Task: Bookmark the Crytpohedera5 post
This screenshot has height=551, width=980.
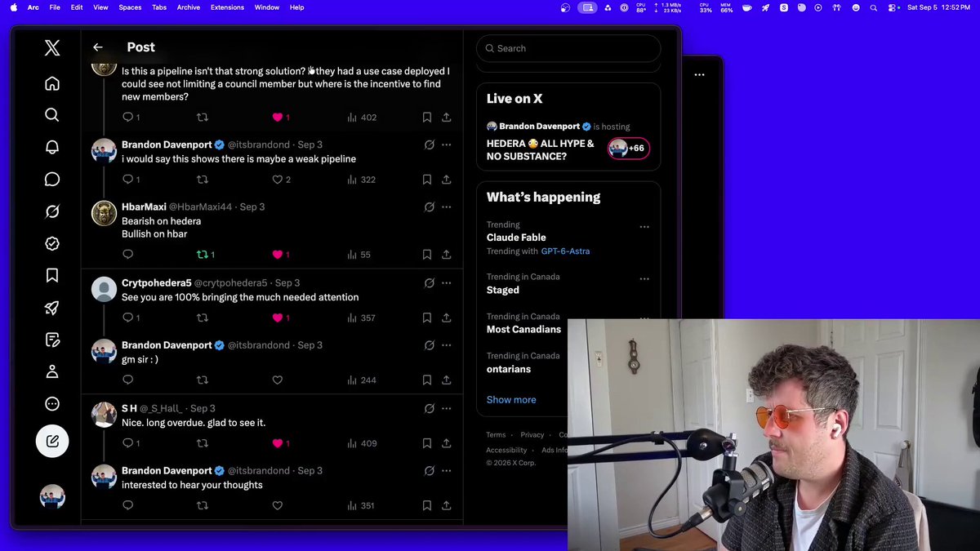Action: (x=426, y=318)
